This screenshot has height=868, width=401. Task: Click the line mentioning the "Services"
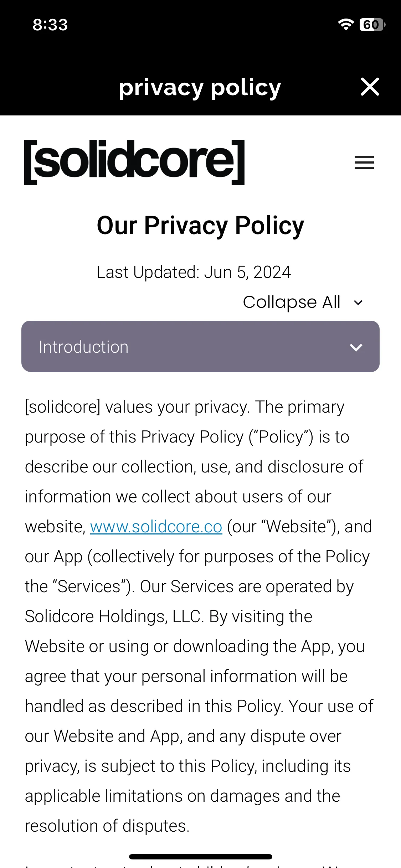[189, 587]
